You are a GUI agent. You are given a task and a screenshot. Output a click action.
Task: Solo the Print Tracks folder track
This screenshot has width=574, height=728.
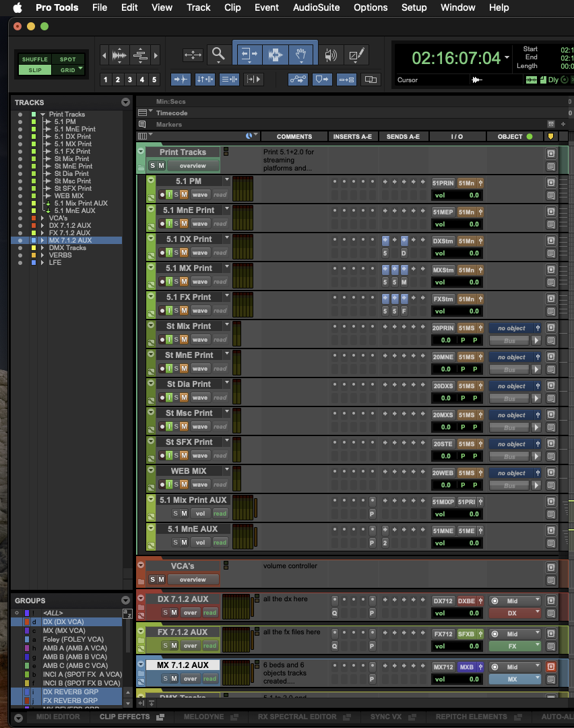(x=152, y=165)
